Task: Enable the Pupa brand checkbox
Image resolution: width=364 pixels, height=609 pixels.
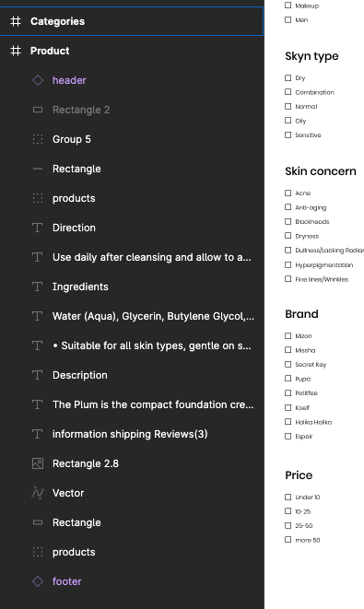Action: 288,379
